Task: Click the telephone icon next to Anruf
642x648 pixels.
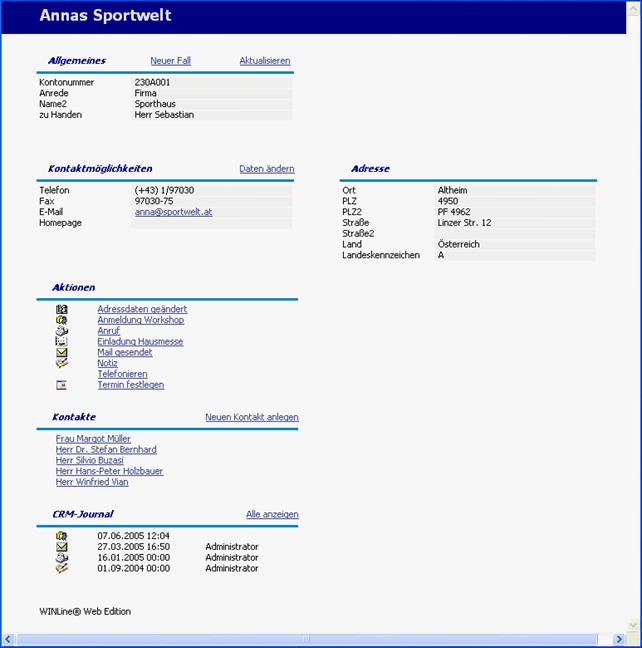Action: point(62,331)
